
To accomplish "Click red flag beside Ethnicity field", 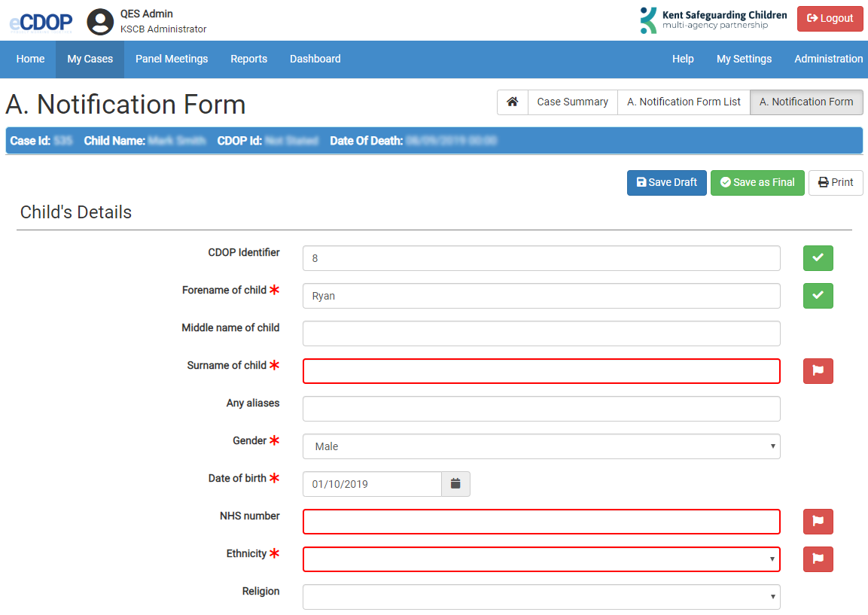I will click(818, 559).
